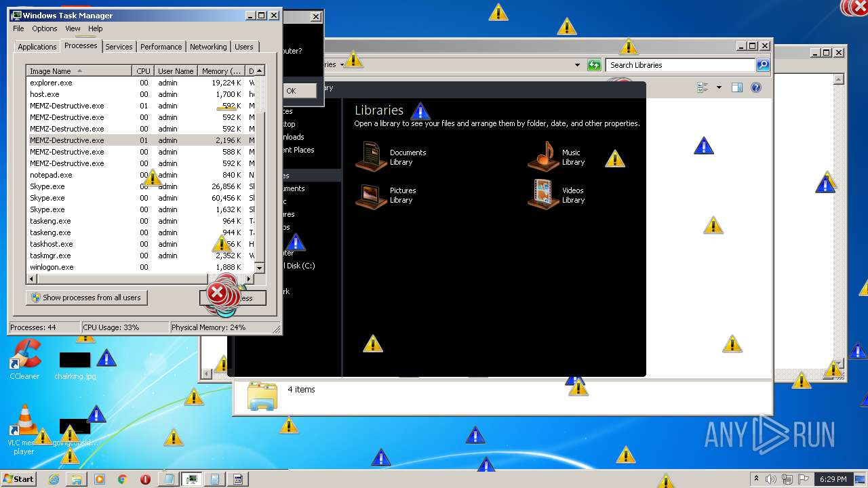Switch to the Performance tab
The height and width of the screenshot is (488, 868).
pos(161,47)
